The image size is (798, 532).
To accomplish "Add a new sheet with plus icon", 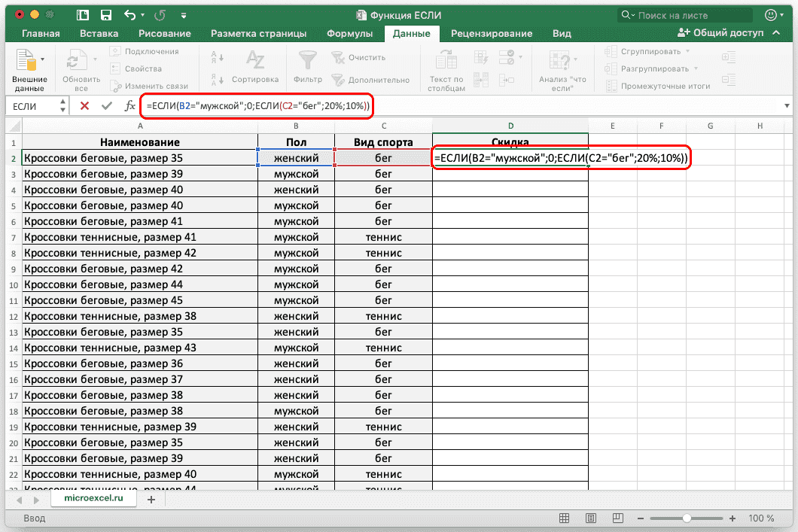I will tap(151, 499).
